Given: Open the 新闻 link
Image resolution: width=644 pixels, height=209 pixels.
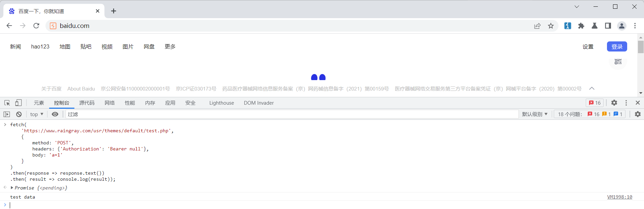Looking at the screenshot, I should coord(15,46).
